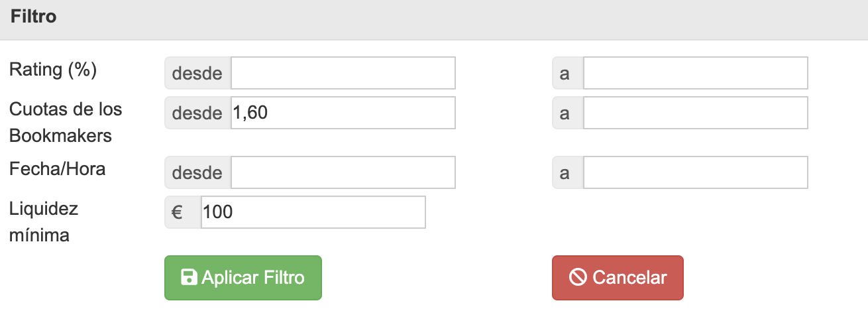Click the floppy disk icon on Aplicar Filtro
Viewport: 868px width, 309px height.
click(x=190, y=277)
